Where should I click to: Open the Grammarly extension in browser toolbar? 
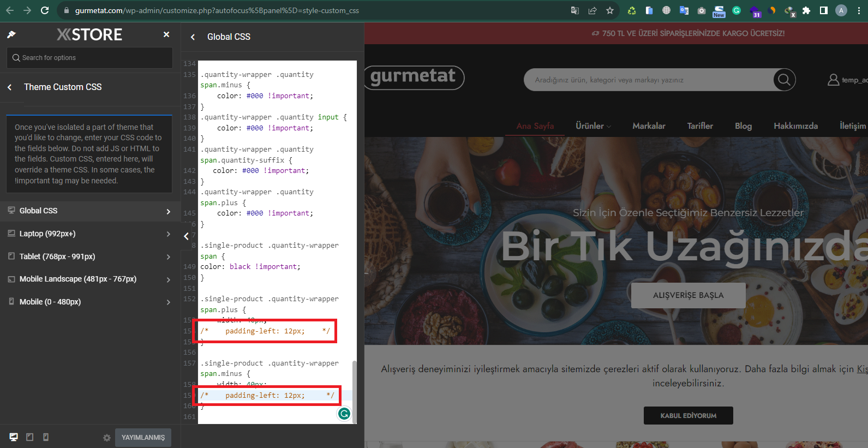tap(737, 10)
